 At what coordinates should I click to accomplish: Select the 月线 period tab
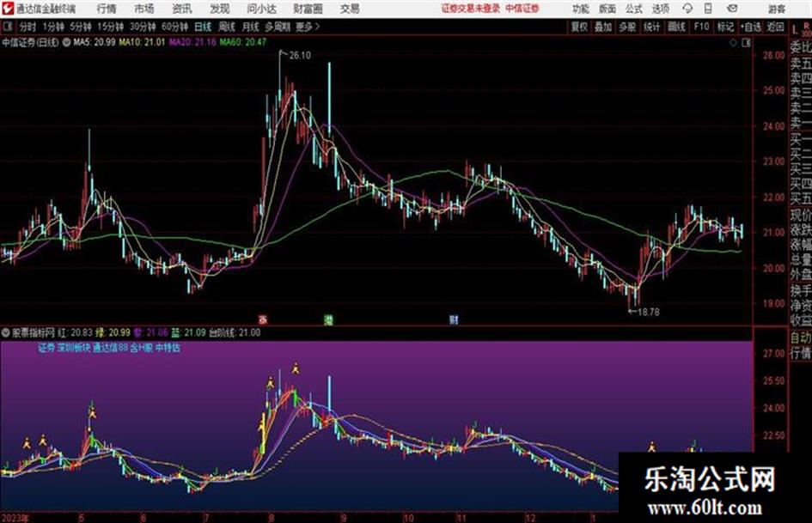tap(251, 27)
